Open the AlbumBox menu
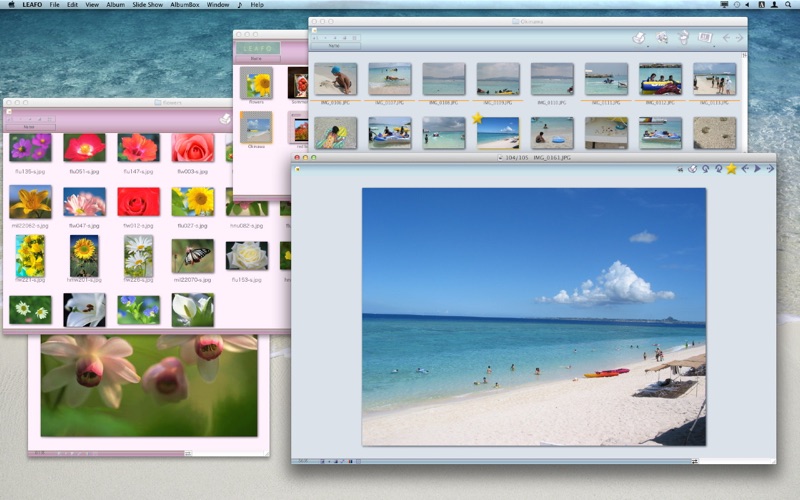The height and width of the screenshot is (500, 800). click(185, 5)
